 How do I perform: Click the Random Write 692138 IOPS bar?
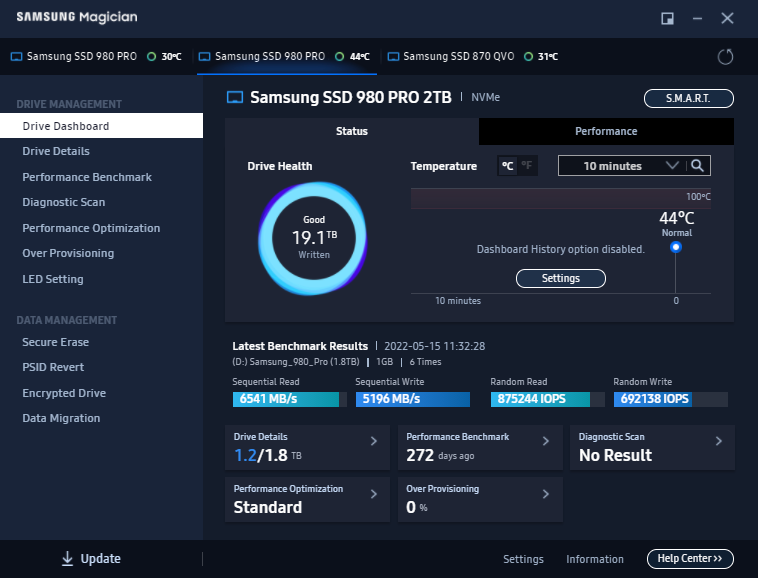pos(671,399)
